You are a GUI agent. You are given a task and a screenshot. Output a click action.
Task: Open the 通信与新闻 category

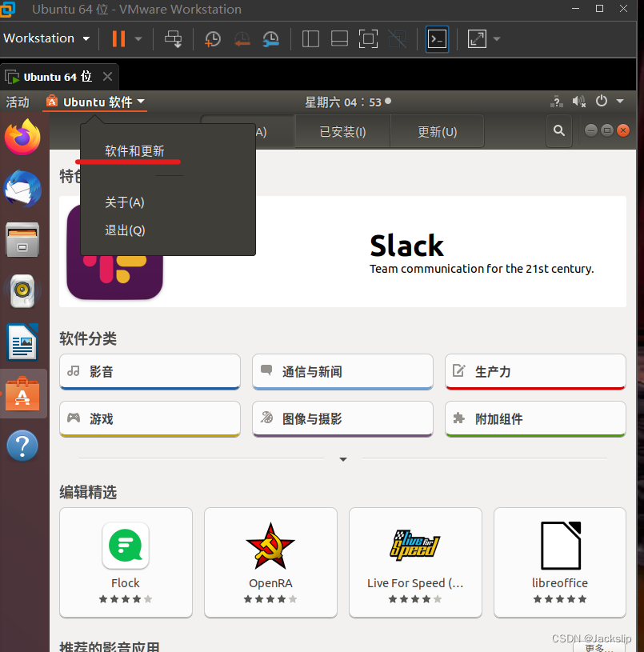(342, 371)
